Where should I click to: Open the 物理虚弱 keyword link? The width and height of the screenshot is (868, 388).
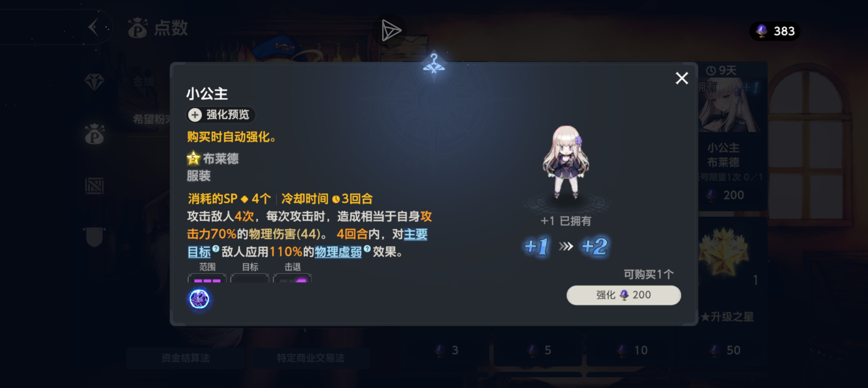coord(338,252)
